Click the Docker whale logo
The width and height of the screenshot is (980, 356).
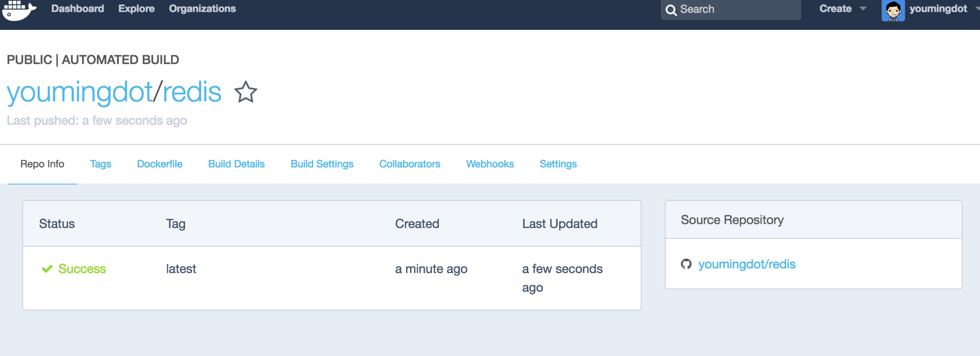19,10
